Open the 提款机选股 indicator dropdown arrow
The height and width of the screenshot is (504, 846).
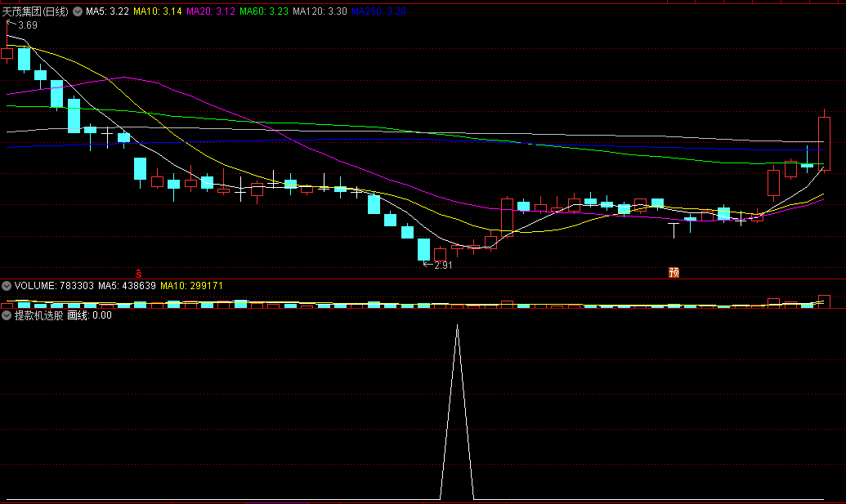7,315
